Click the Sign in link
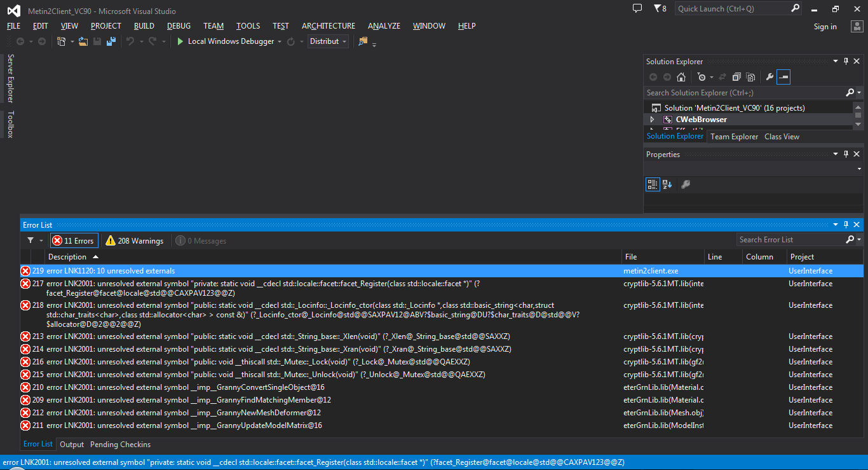The height and width of the screenshot is (470, 868). 825,27
